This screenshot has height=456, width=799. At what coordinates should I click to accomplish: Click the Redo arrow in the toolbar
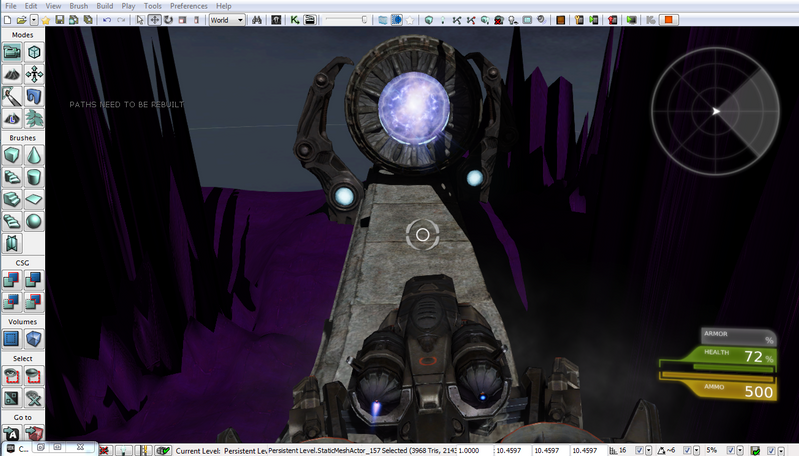121,20
